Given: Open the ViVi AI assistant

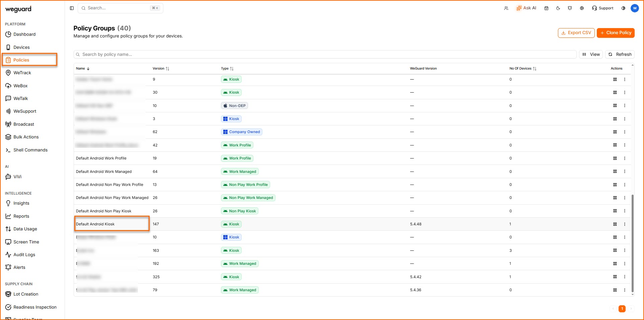Looking at the screenshot, I should click(17, 177).
